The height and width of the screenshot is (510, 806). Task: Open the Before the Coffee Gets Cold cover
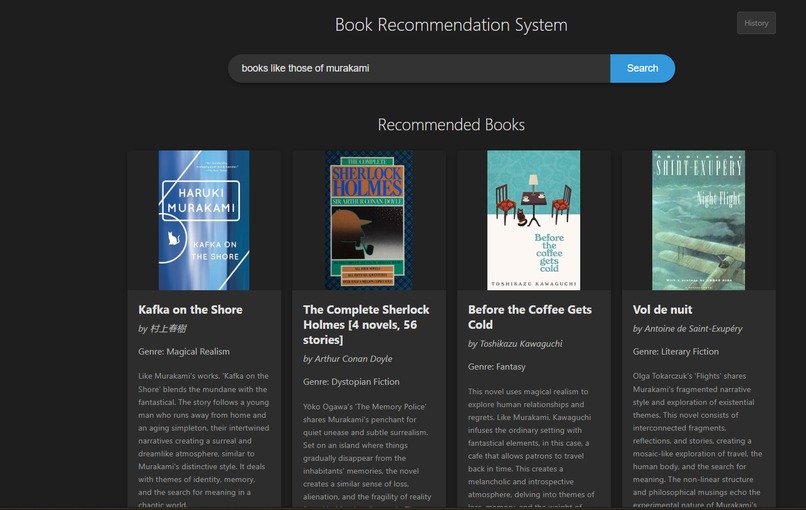534,220
